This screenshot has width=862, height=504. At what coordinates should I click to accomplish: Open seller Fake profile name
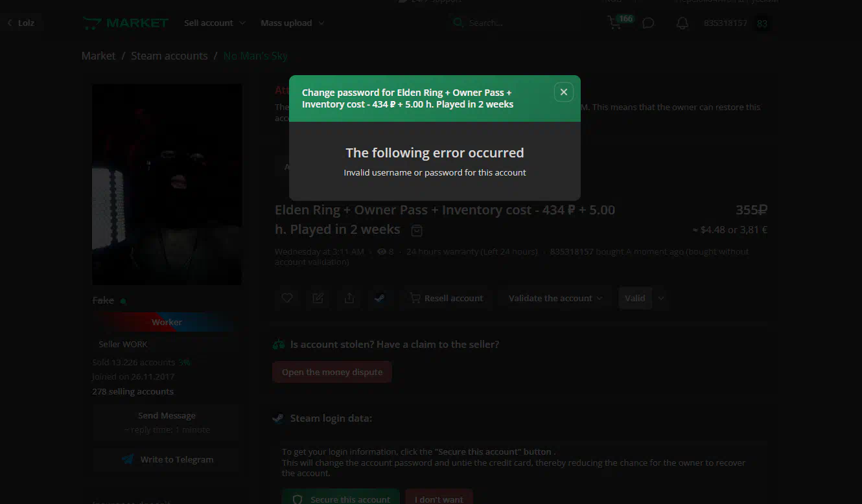pyautogui.click(x=104, y=300)
